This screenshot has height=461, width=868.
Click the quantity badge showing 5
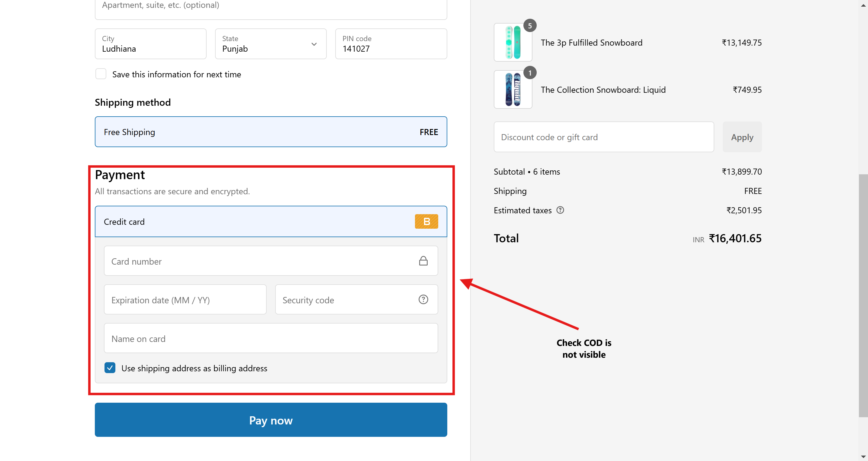530,26
